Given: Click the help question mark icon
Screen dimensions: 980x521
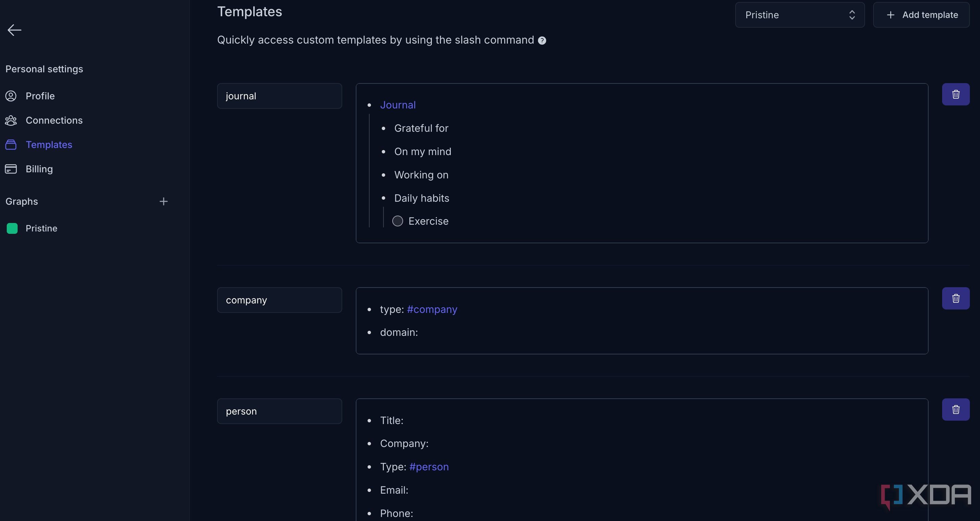Looking at the screenshot, I should tap(542, 41).
